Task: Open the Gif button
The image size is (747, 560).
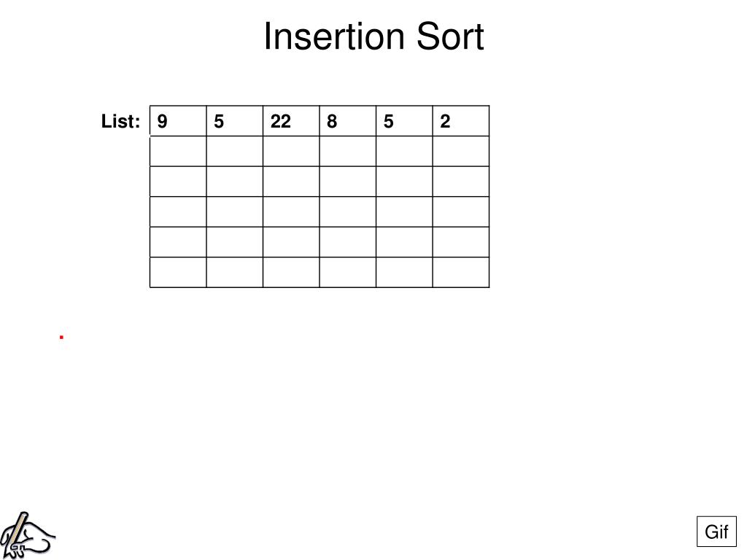Action: [716, 532]
